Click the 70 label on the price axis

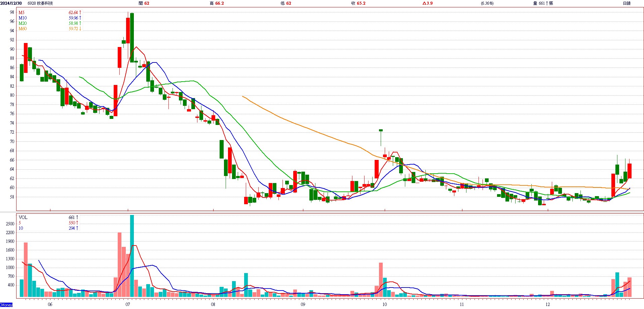pyautogui.click(x=12, y=142)
